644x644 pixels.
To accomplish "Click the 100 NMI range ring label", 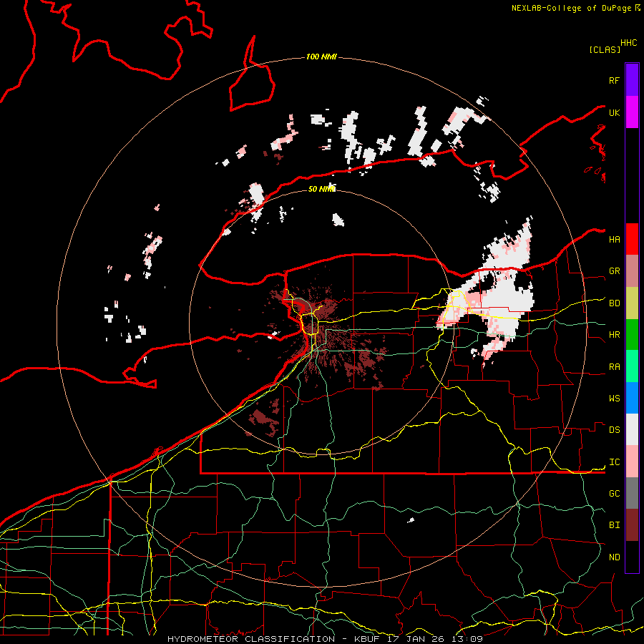I will (321, 57).
